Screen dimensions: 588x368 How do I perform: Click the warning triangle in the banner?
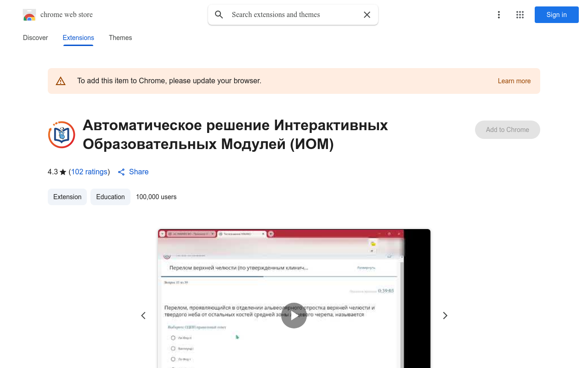[x=61, y=80]
